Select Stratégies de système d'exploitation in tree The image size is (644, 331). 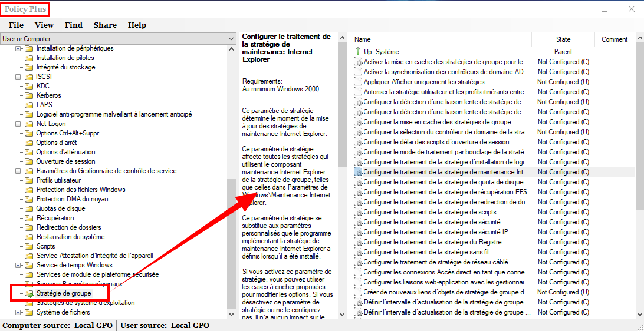pyautogui.click(x=86, y=303)
